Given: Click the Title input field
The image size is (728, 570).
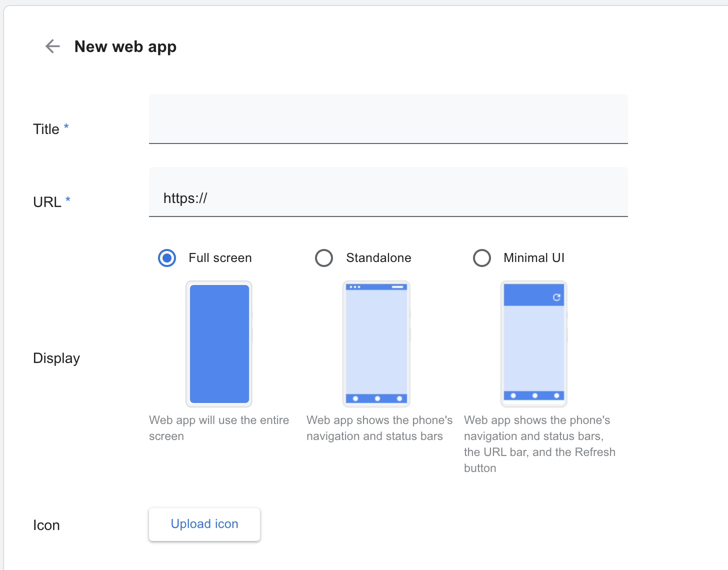Looking at the screenshot, I should tap(388, 119).
